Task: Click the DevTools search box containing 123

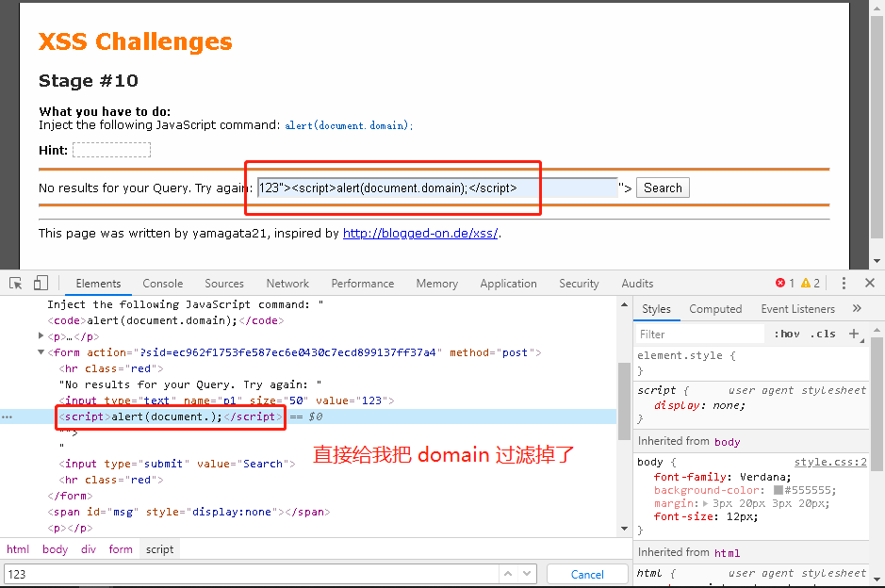Action: coord(251,574)
